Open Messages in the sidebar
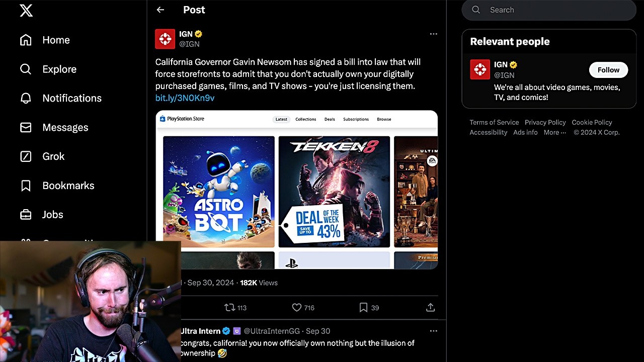The image size is (644, 362). tap(65, 127)
